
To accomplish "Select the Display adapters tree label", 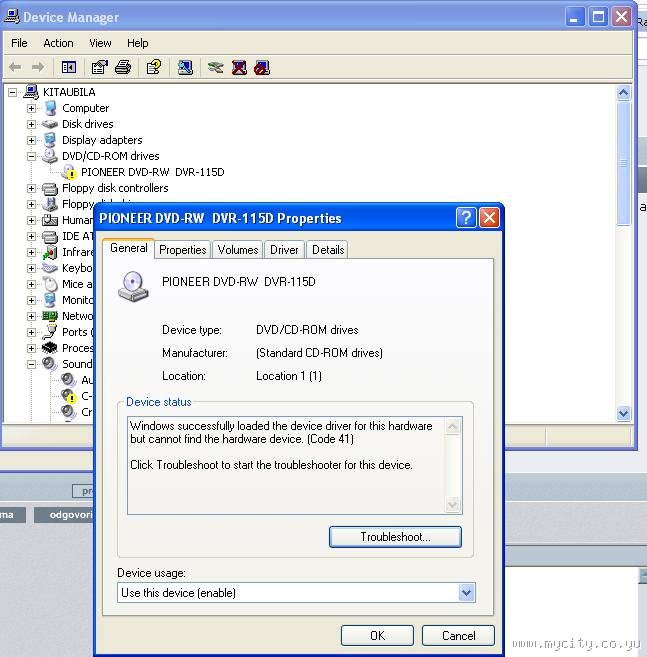I will (102, 140).
